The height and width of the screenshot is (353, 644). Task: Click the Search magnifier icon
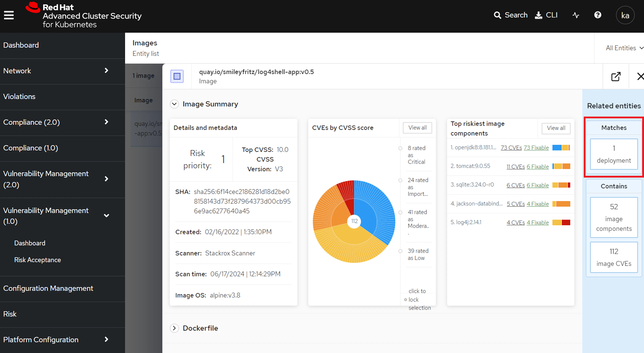[497, 15]
